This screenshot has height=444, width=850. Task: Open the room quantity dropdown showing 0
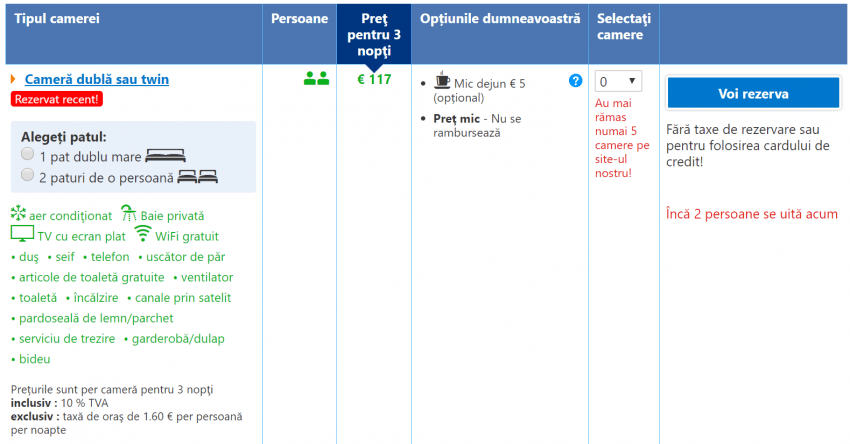pos(618,82)
